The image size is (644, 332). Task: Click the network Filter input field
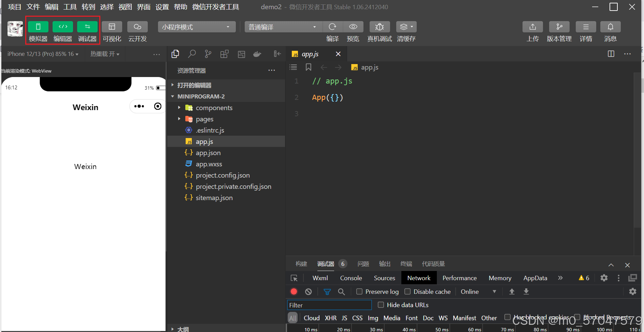[329, 305]
